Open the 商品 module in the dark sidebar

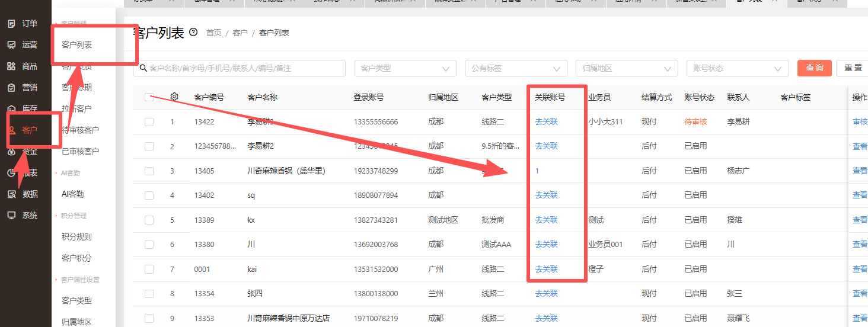click(23, 66)
